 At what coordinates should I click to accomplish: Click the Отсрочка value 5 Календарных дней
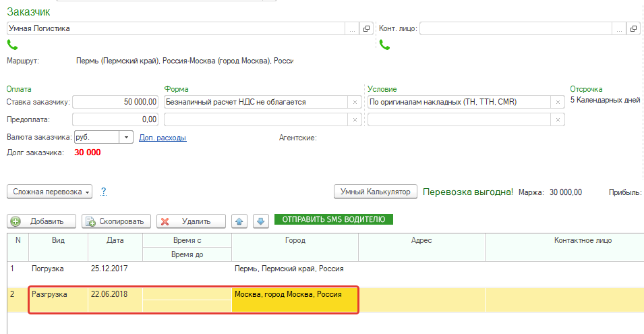605,100
